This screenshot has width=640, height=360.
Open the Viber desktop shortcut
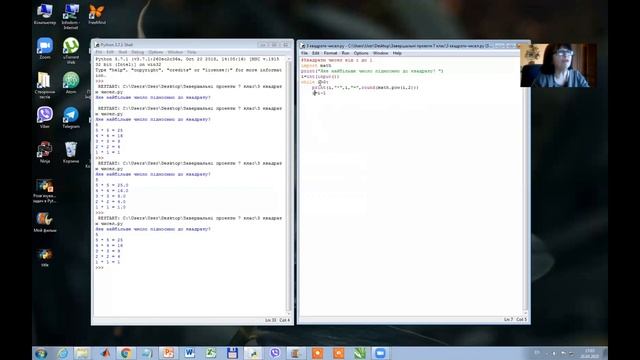click(45, 117)
